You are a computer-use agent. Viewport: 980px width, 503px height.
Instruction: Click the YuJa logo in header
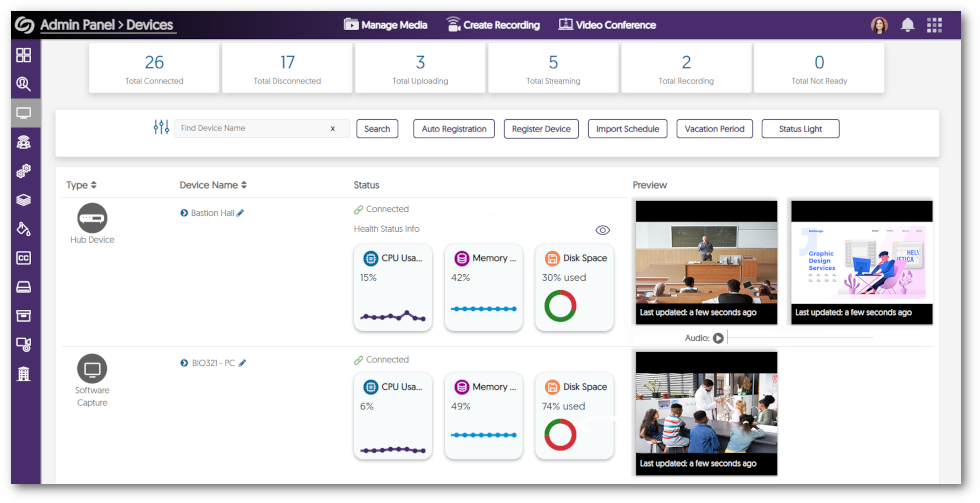click(x=24, y=25)
